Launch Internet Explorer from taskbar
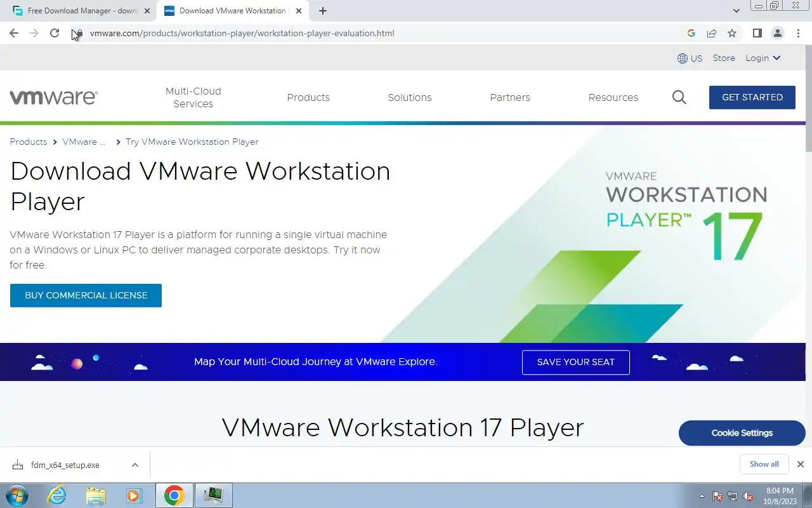Screen dimensions: 812x508 [57, 495]
